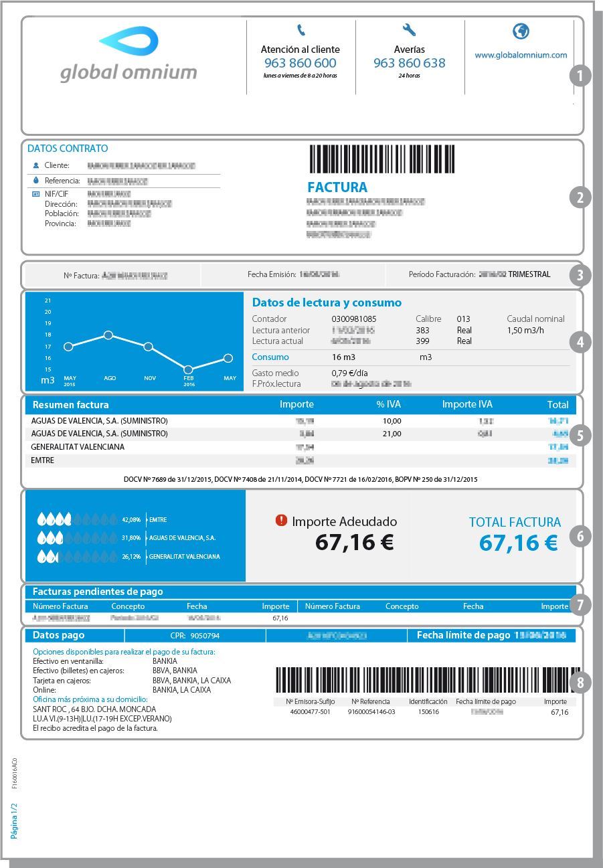Click customer service number 963 860 600
The width and height of the screenshot is (603, 868).
[300, 63]
